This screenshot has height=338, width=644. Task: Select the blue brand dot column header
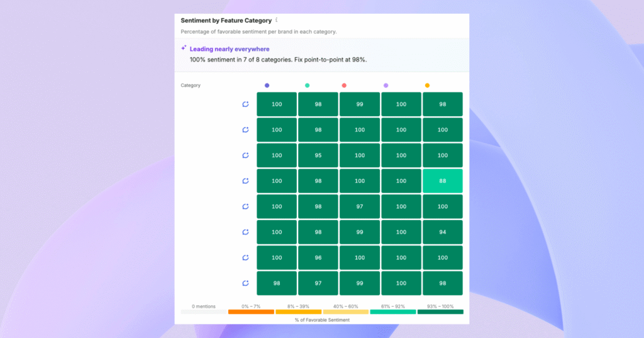pos(267,85)
